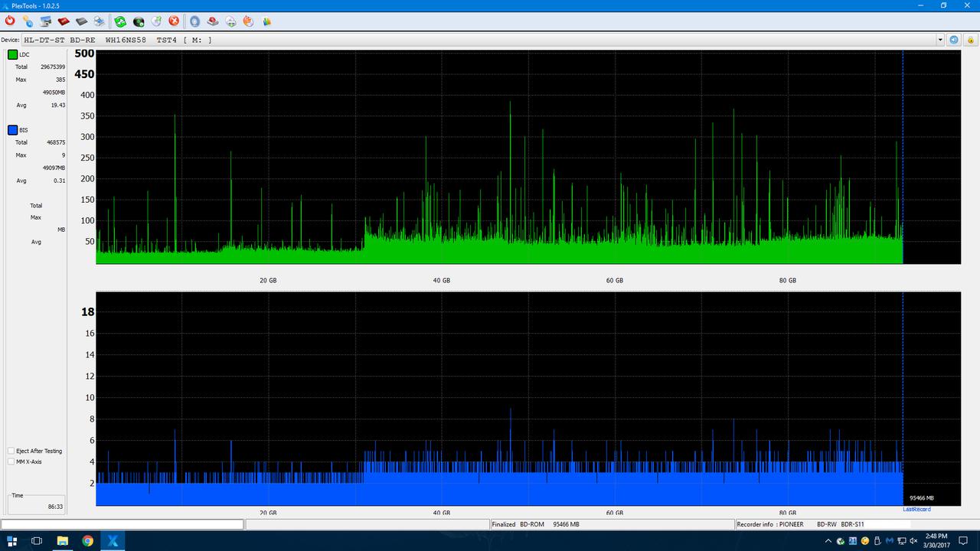Click the flame disc burn icon

pos(248,21)
